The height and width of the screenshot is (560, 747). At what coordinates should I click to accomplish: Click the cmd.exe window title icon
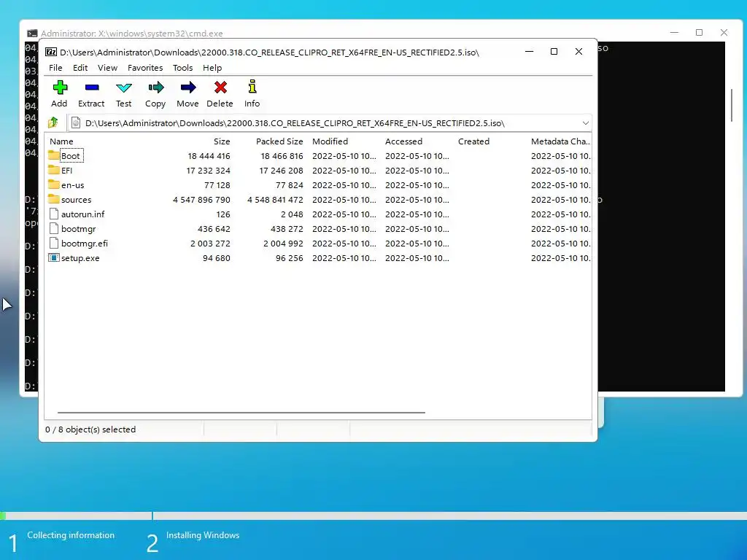pyautogui.click(x=32, y=34)
